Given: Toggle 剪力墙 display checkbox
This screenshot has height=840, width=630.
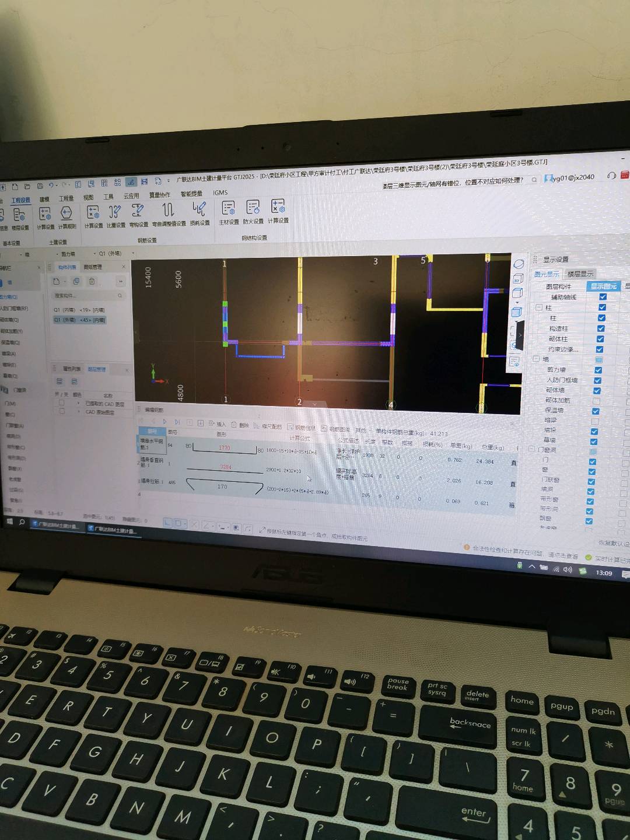Looking at the screenshot, I should [x=598, y=370].
